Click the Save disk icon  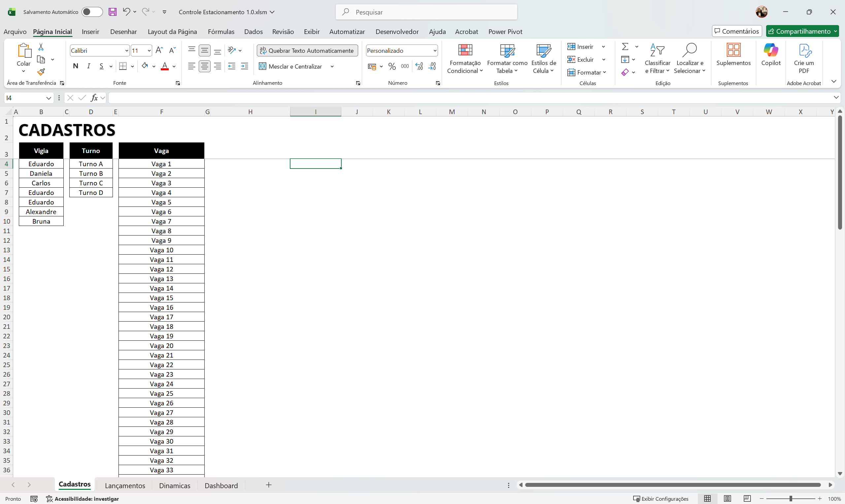pyautogui.click(x=113, y=12)
